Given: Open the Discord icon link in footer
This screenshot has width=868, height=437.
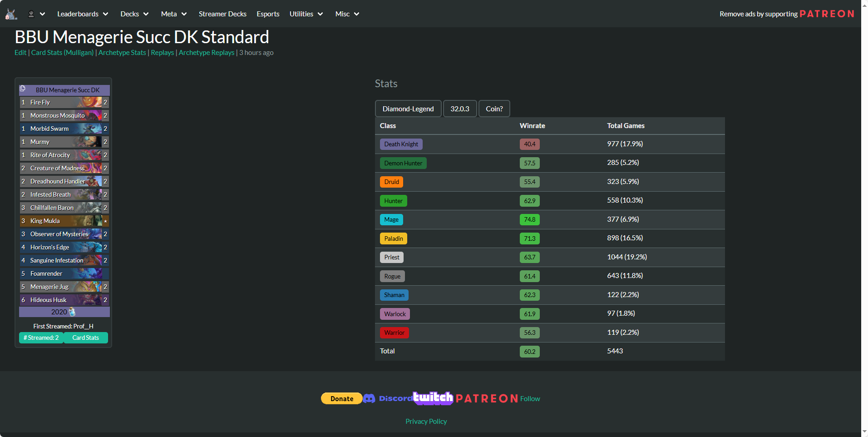Looking at the screenshot, I should [x=369, y=398].
